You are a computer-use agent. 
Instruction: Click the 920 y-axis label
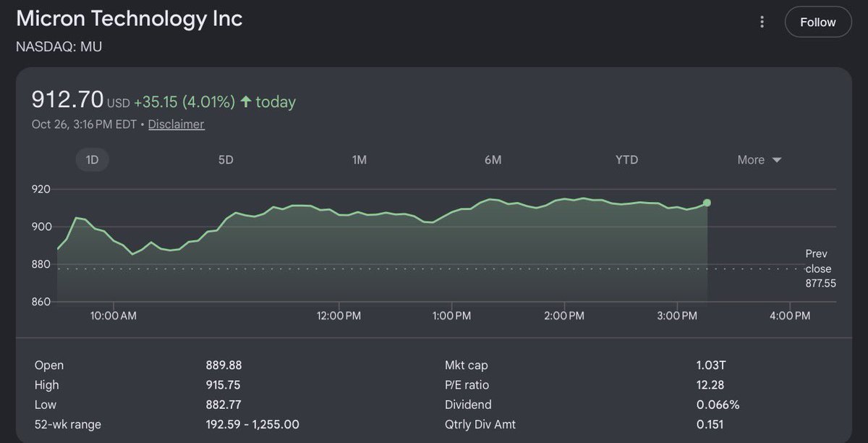(41, 190)
